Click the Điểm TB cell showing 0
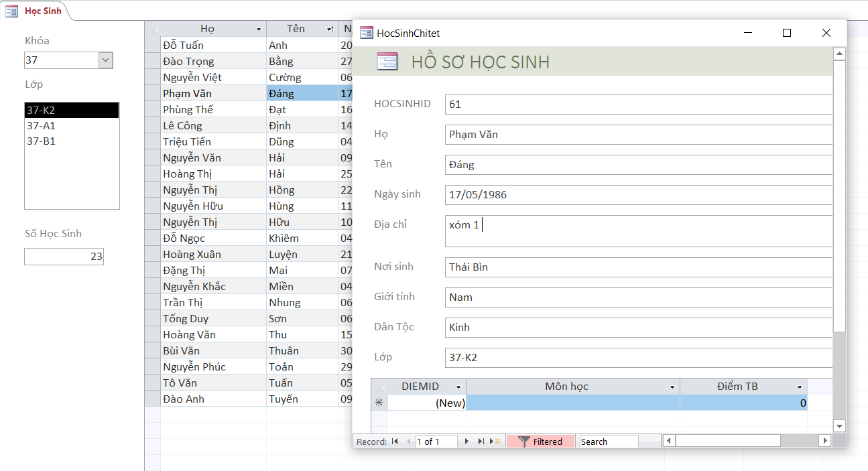Screen dimensions: 868x471 [743, 403]
